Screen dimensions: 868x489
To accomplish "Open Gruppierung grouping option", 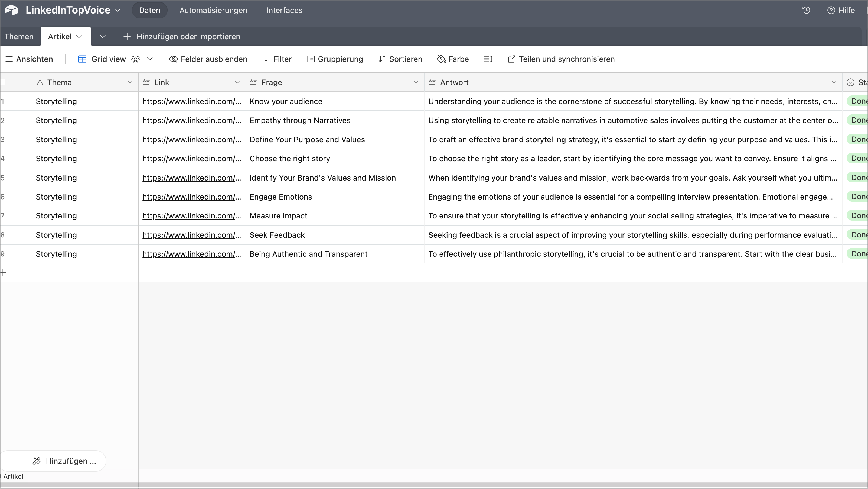I will (335, 59).
